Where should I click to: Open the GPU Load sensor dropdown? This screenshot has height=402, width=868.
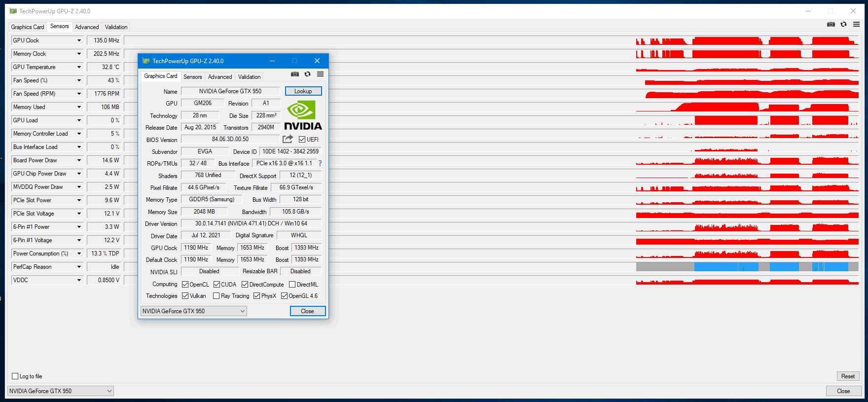click(x=79, y=120)
